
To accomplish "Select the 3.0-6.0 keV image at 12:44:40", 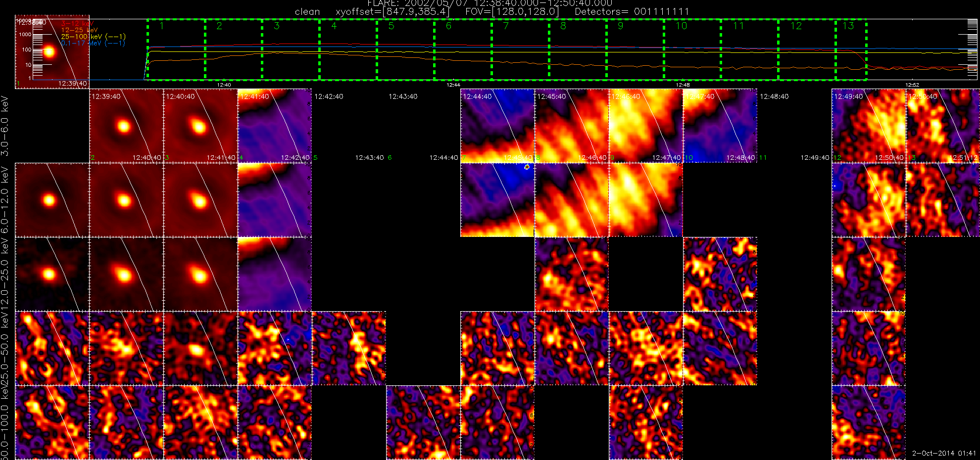I will point(497,126).
